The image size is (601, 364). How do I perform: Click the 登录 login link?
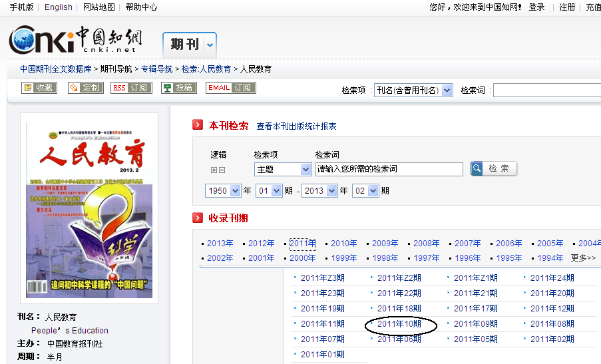point(536,7)
